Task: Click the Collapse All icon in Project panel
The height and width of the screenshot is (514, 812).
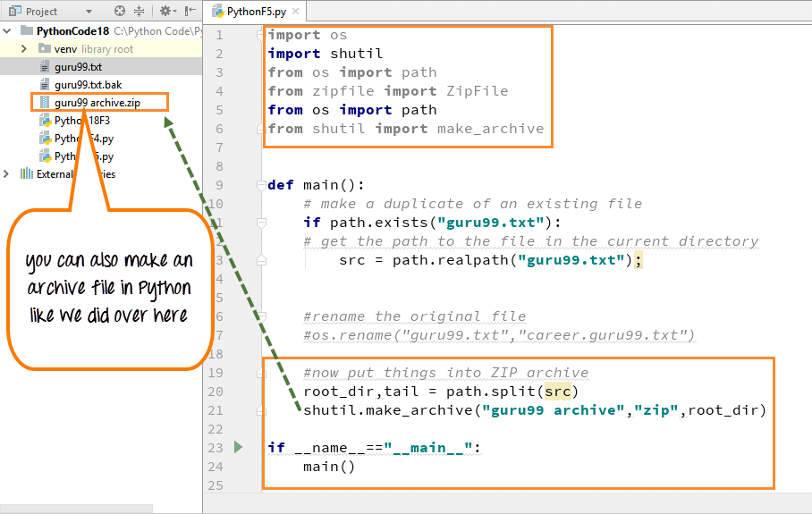Action: pyautogui.click(x=139, y=12)
